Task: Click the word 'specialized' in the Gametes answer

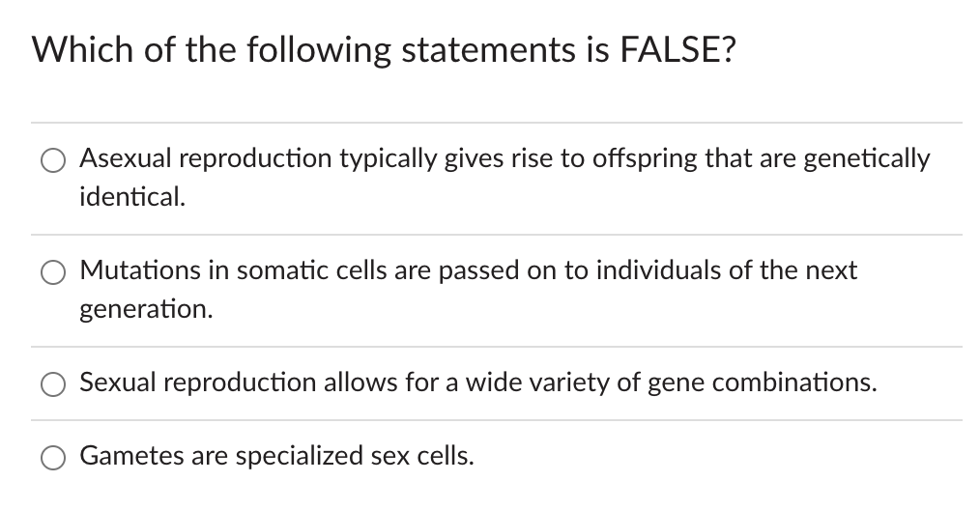Action: (300, 456)
